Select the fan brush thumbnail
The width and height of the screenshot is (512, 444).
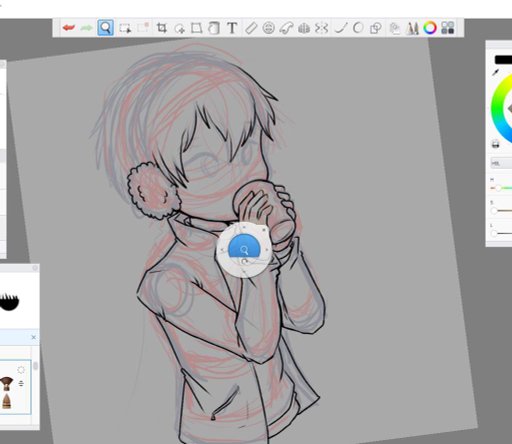pyautogui.click(x=6, y=383)
